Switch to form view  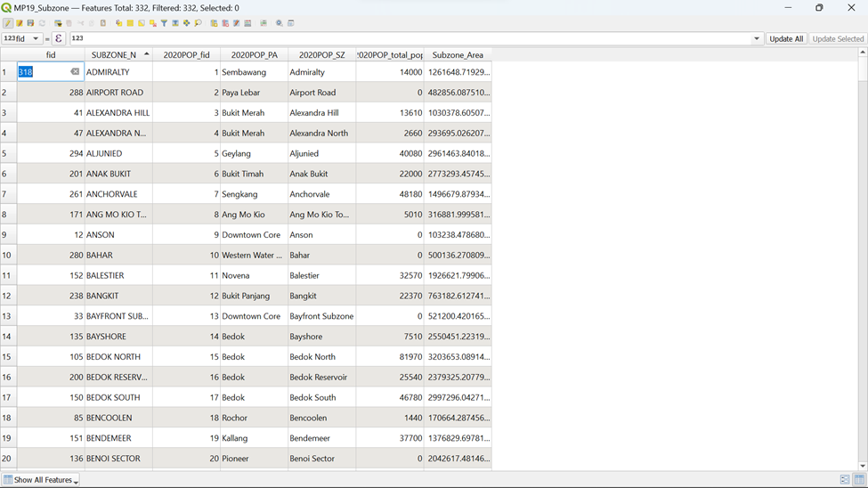coord(845,480)
